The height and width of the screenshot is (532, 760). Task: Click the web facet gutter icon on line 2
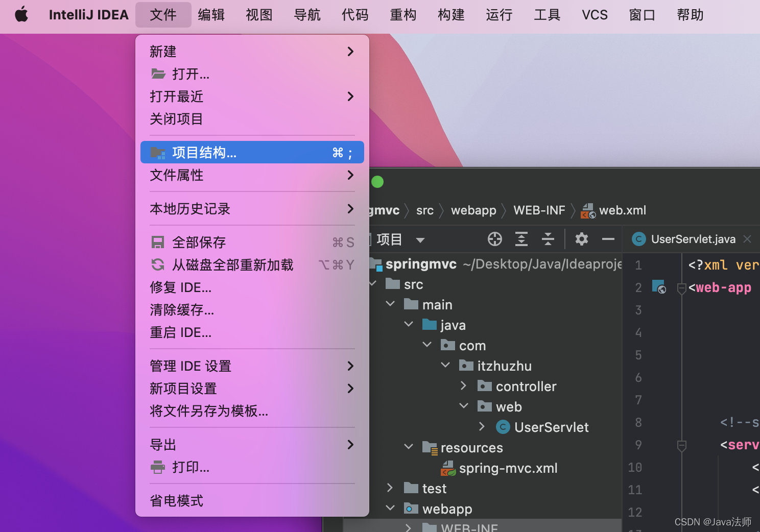coord(659,286)
